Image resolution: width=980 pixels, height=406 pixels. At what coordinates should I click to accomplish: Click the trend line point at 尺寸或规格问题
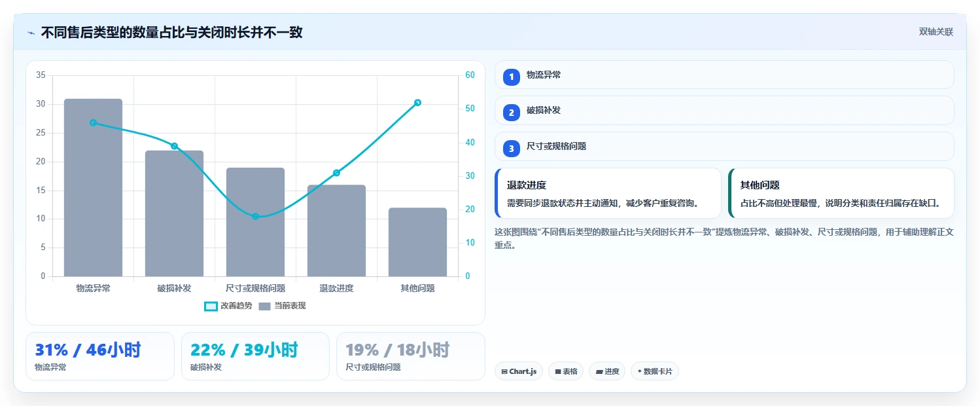255,216
